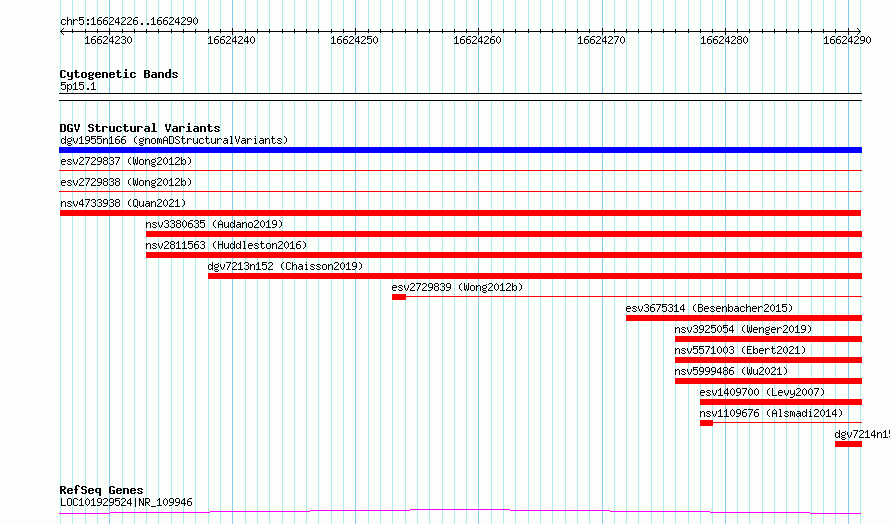The width and height of the screenshot is (890, 524).
Task: Click the DGV Structural Variants track heading
Action: click(140, 128)
